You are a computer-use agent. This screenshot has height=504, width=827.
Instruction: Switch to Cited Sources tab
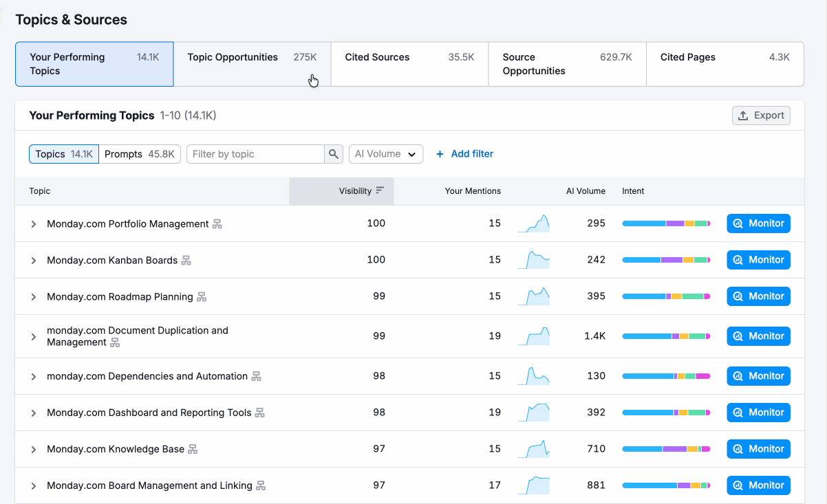pos(409,64)
